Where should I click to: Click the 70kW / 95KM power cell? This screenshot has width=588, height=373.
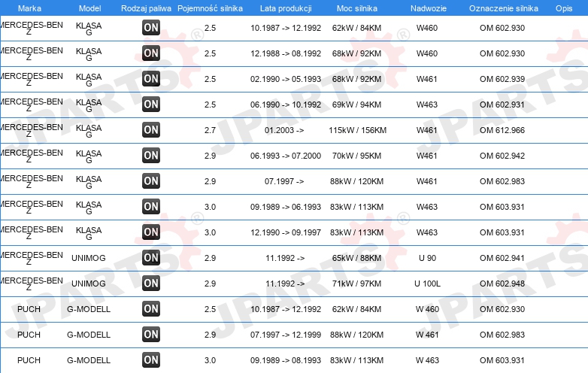coord(356,156)
